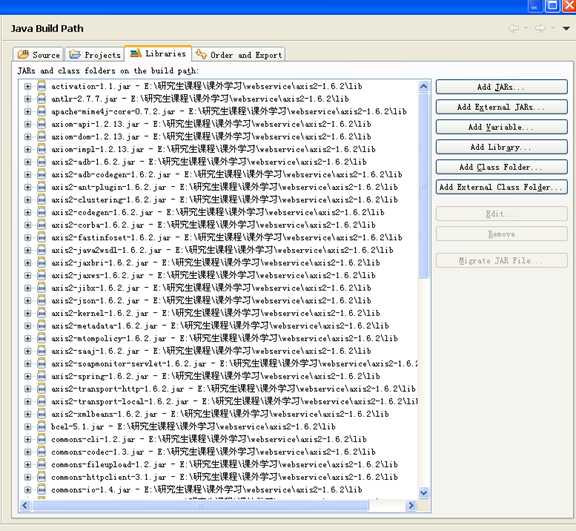Expand the commons-io-1.4.jar node
The width and height of the screenshot is (576, 531).
[x=28, y=490]
